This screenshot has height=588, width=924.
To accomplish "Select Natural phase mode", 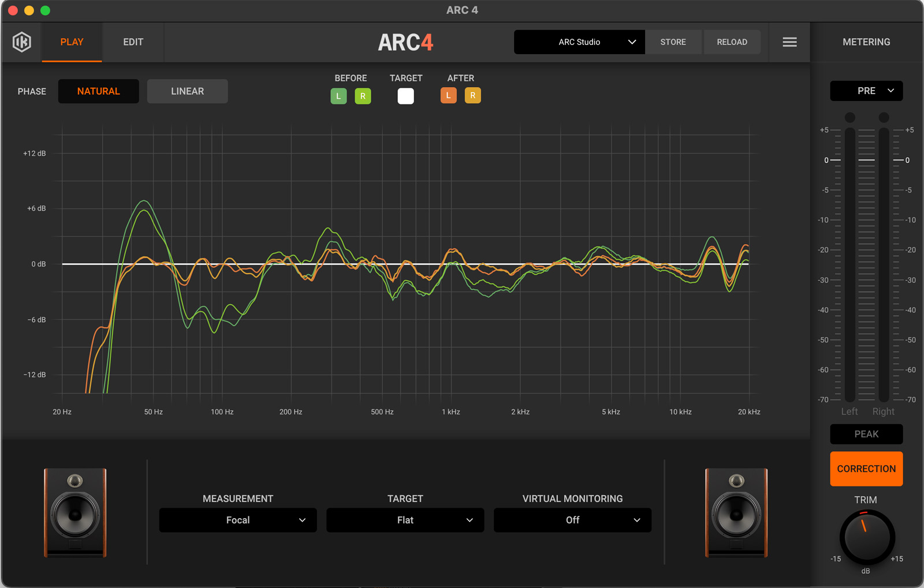I will [98, 91].
